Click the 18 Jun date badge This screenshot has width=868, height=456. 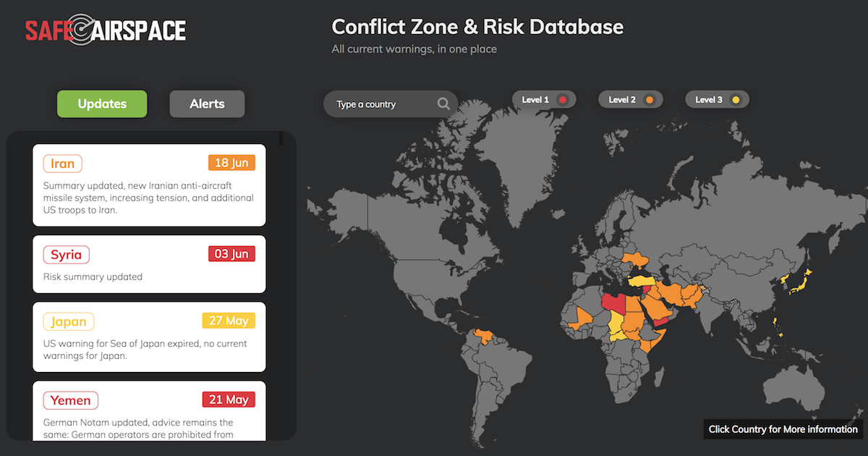231,163
